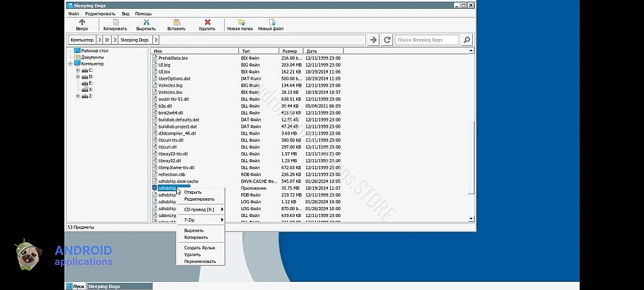Choose Копировать in the context menu

click(x=201, y=237)
